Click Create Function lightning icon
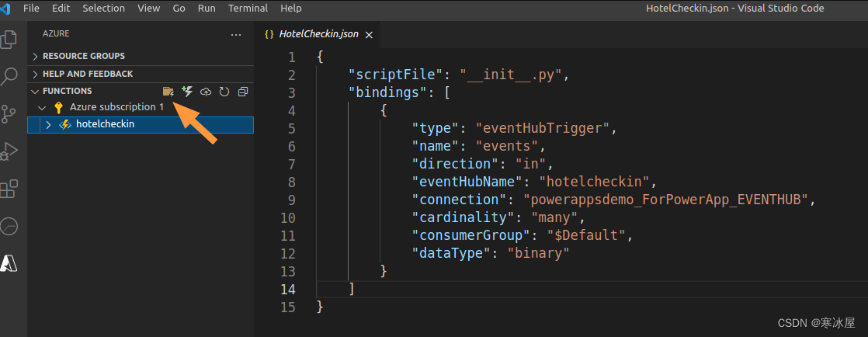Viewport: 868px width, 337px height. click(187, 92)
